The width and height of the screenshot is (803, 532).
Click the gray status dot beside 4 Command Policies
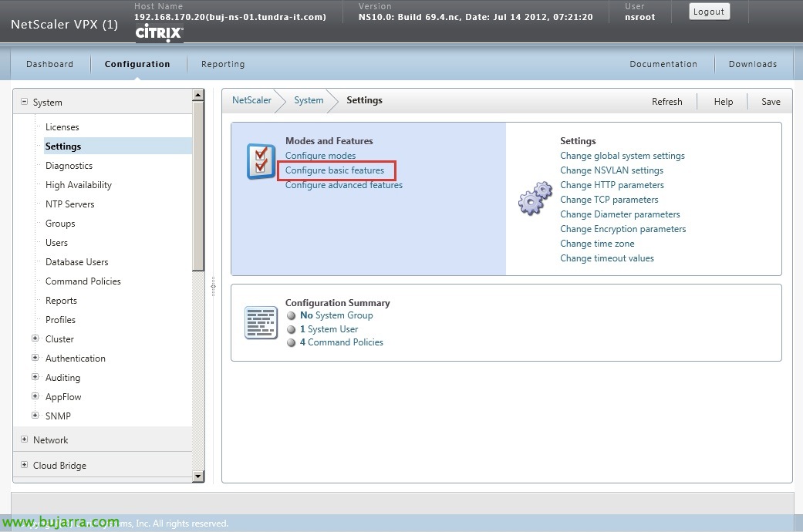click(292, 342)
